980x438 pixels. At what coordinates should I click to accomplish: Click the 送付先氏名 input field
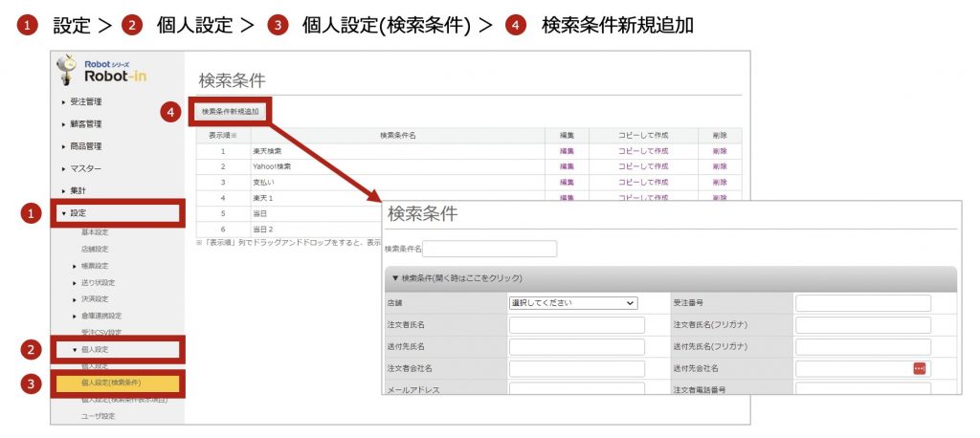[x=576, y=347]
